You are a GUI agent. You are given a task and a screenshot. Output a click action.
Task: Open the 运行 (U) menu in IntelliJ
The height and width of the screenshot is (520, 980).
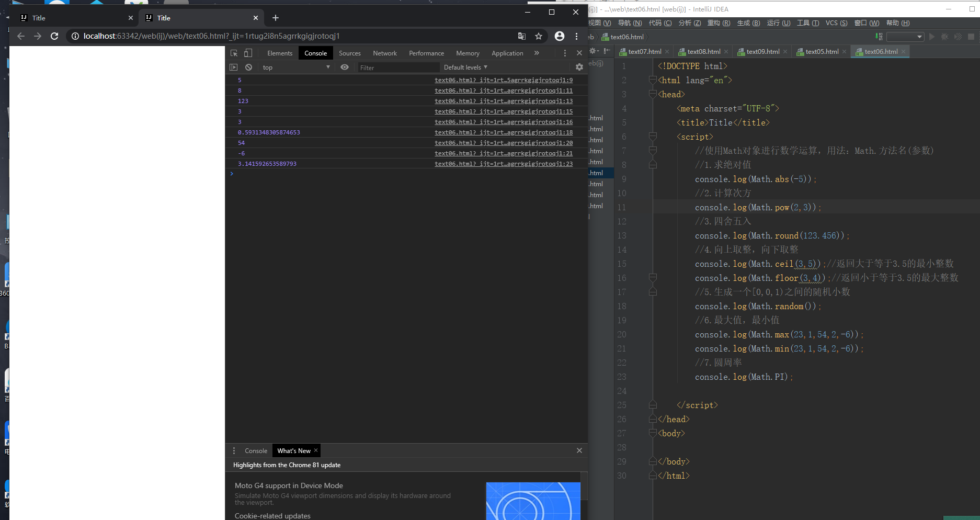click(779, 23)
